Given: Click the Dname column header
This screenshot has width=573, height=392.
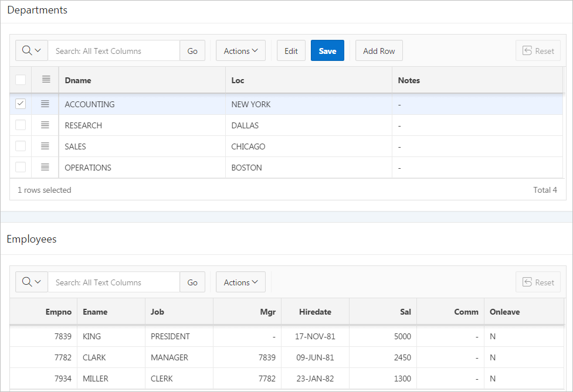Looking at the screenshot, I should 78,80.
